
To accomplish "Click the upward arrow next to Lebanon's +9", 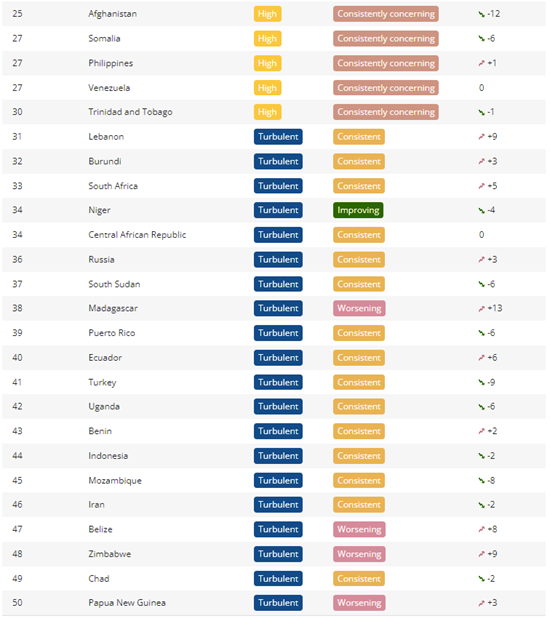I will pyautogui.click(x=481, y=137).
